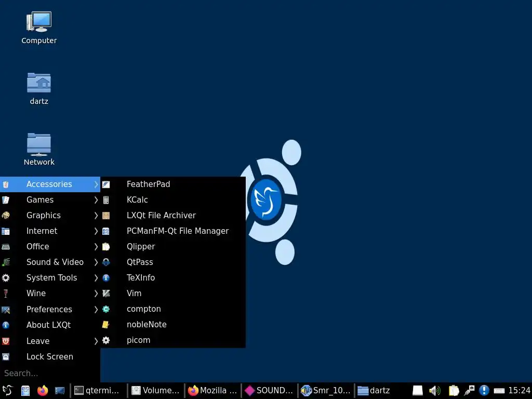Click the compton gear icon
Viewport: 532px width, 399px height.
tap(106, 309)
